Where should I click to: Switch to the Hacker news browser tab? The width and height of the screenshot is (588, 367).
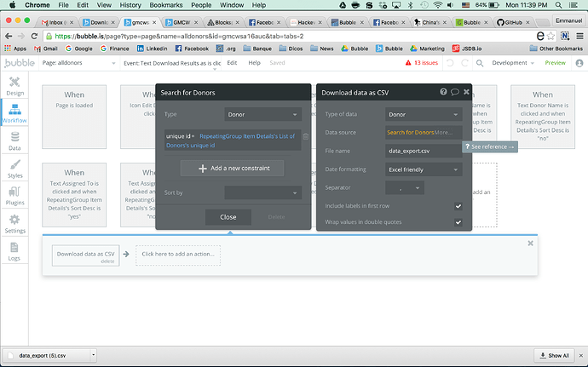pyautogui.click(x=306, y=22)
